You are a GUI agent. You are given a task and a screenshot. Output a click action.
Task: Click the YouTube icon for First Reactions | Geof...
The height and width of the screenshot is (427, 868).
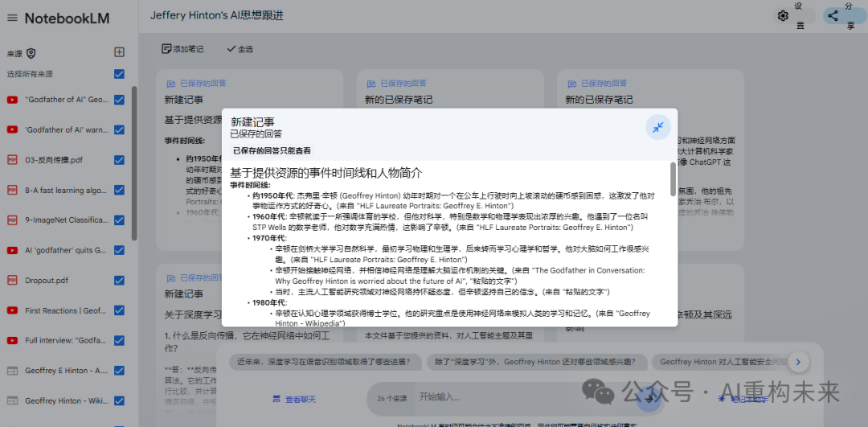(x=11, y=310)
